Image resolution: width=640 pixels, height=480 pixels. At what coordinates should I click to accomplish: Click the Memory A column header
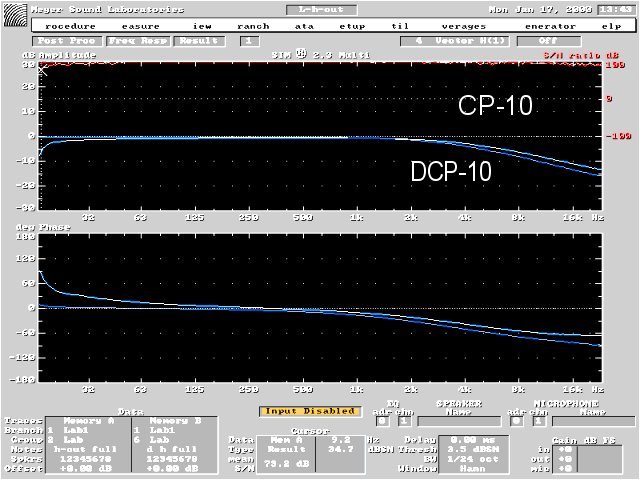tap(89, 421)
